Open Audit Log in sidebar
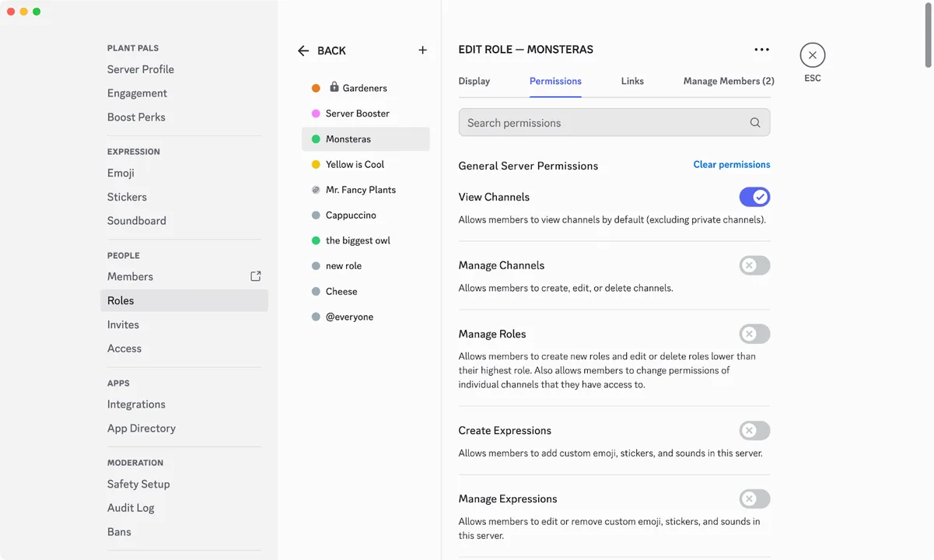Image resolution: width=934 pixels, height=560 pixels. pos(131,508)
